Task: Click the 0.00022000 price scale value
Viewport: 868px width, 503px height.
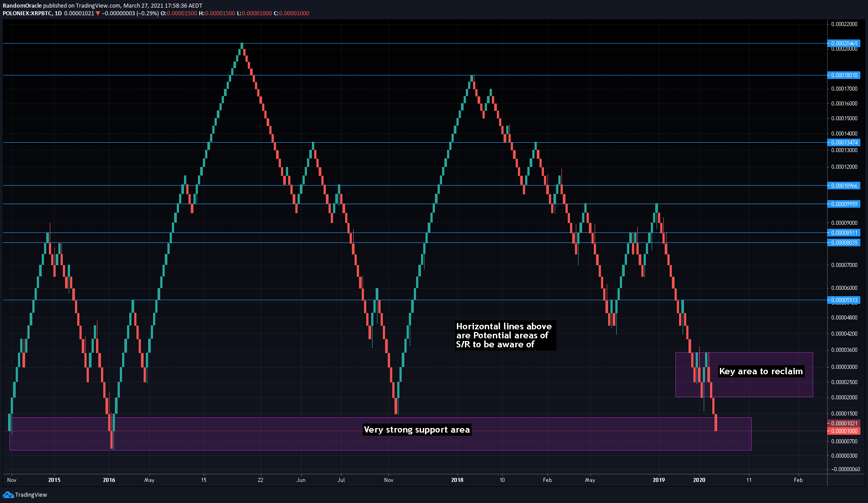Action: click(x=844, y=24)
